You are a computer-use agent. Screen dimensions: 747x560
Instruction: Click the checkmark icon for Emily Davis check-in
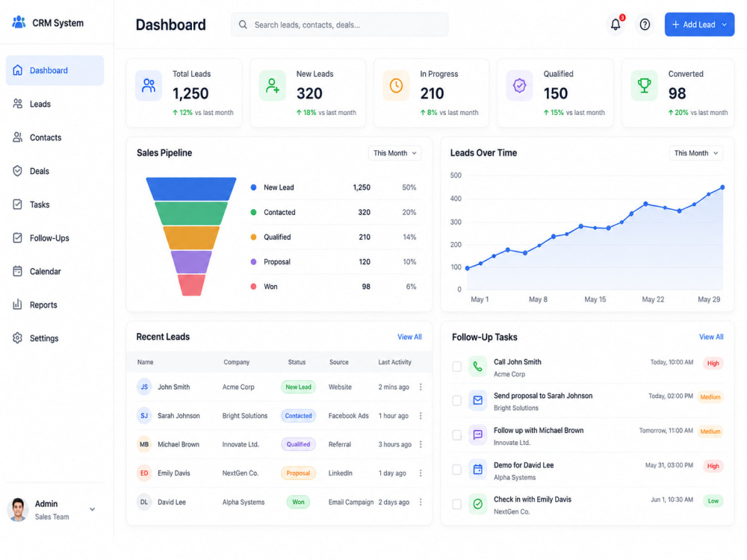coord(477,504)
